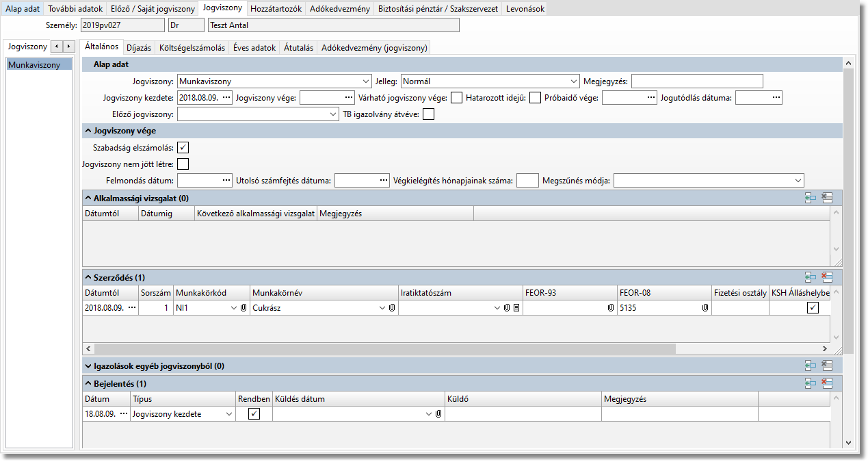Open Adókedvezmény top tab
Viewport: 868px width, 462px height.
340,9
